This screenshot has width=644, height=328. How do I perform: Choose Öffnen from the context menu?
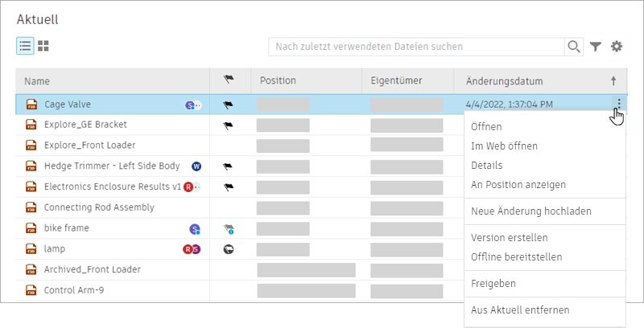coord(486,127)
